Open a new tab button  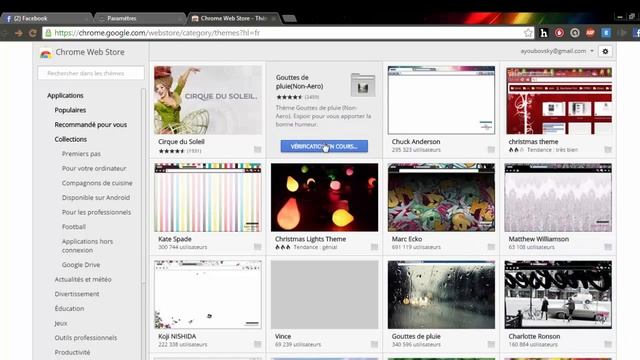coord(289,18)
